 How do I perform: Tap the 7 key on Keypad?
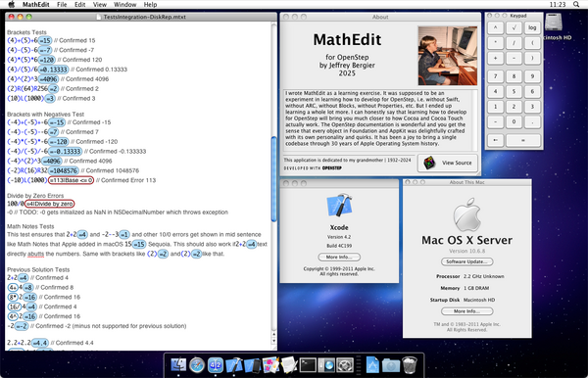495,76
